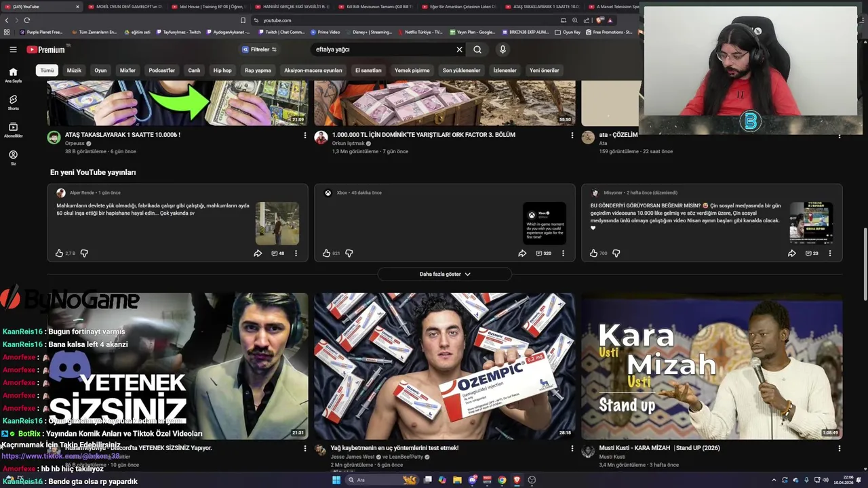Screen dimensions: 868x488
Task: Switch to the Idol House Training browser tab
Action: 208,7
